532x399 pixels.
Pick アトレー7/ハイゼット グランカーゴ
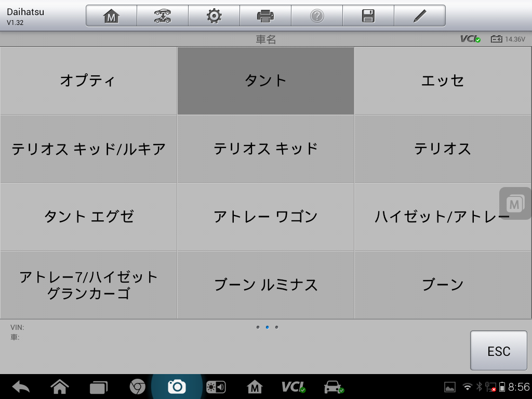pos(88,285)
